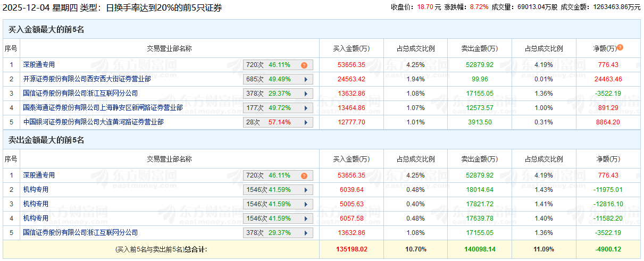
Task: Click arrow icon in buy-table 国信证券 row
Action: [x=305, y=94]
